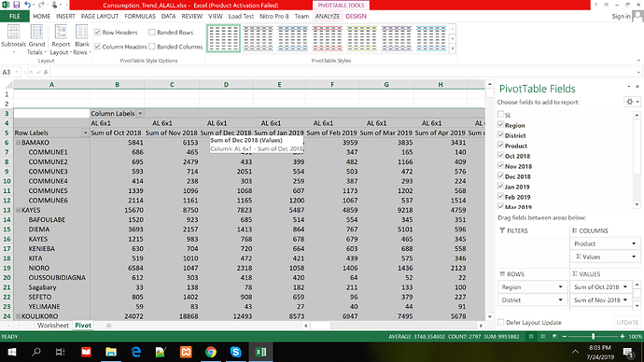The image size is (644, 362).
Task: Enable Banded Rows checkbox
Action: point(152,32)
